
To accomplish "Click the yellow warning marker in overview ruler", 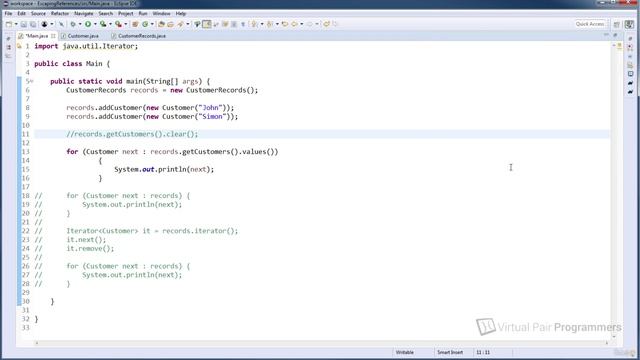I will tap(620, 46).
